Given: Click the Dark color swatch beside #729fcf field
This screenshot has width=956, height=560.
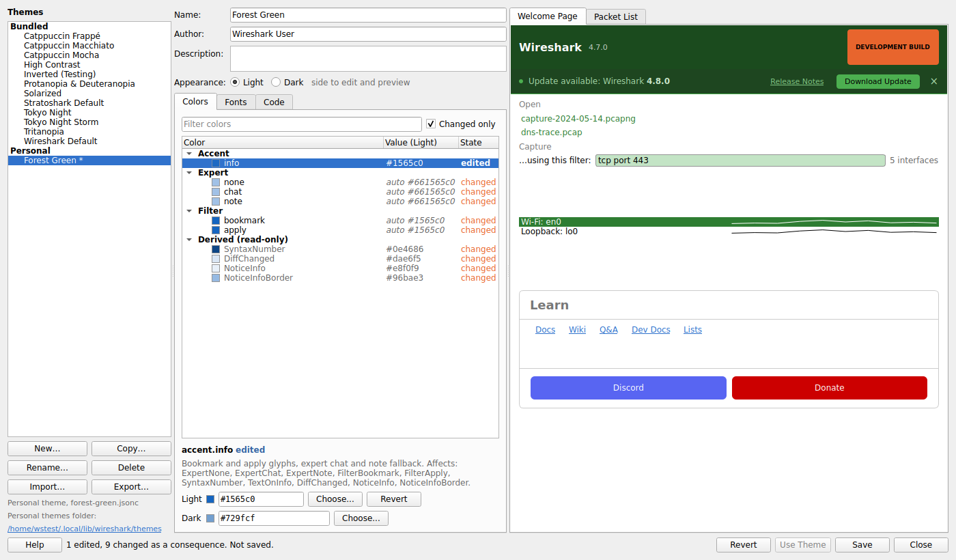Looking at the screenshot, I should 210,518.
